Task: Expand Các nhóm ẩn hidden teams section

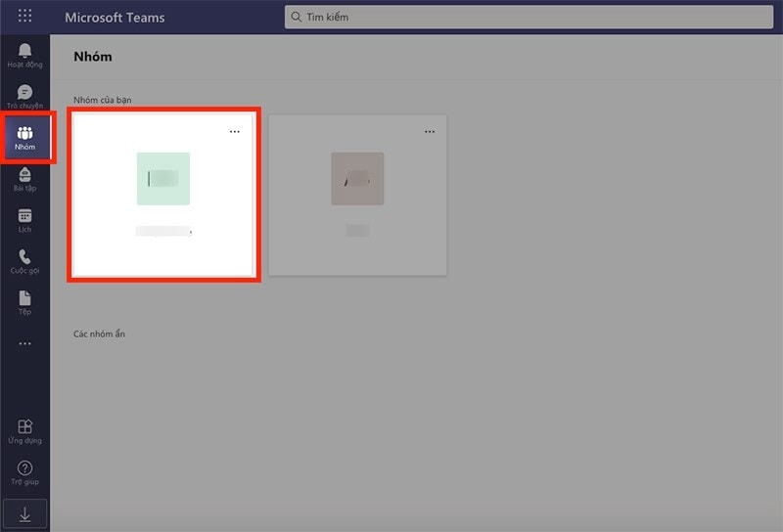Action: [x=99, y=334]
